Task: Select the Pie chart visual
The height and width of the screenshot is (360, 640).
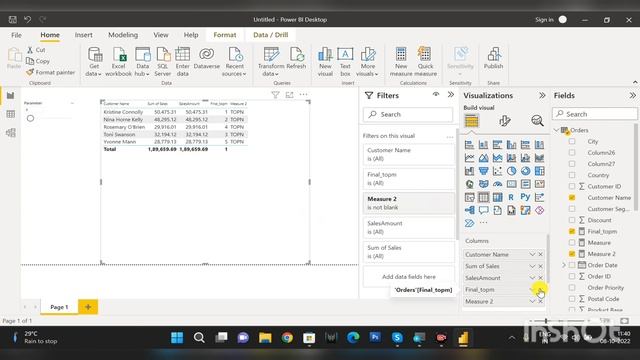Action: pyautogui.click(x=511, y=171)
